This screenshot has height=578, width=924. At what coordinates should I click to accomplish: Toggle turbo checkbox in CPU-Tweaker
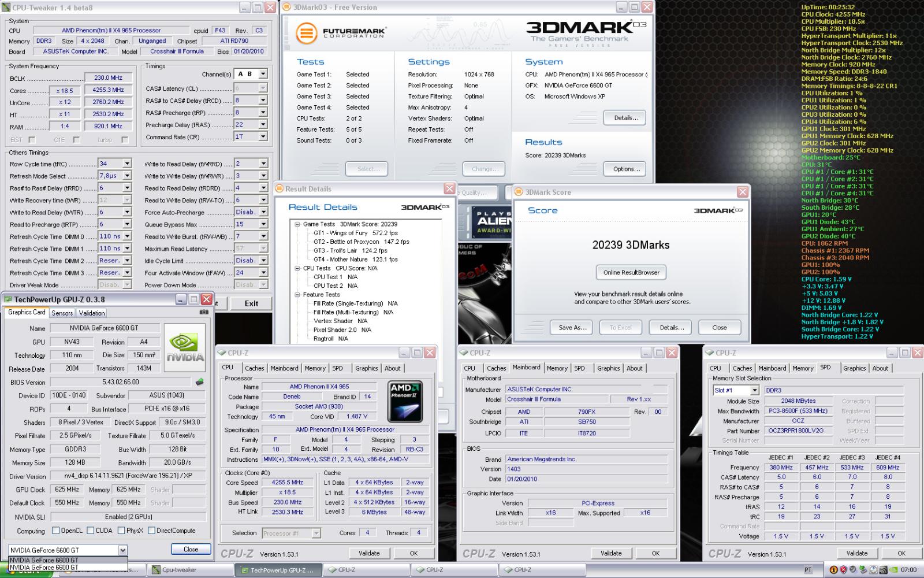pos(124,140)
